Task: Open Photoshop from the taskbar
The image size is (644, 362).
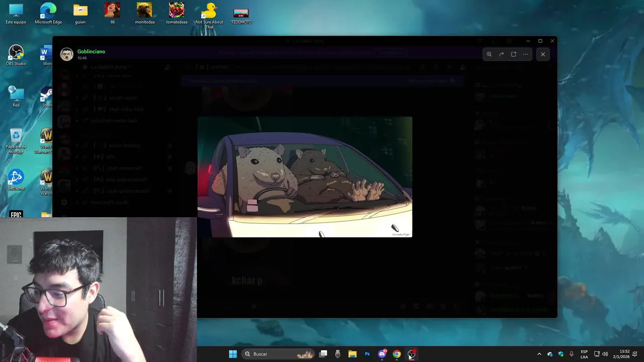Action: tap(367, 354)
